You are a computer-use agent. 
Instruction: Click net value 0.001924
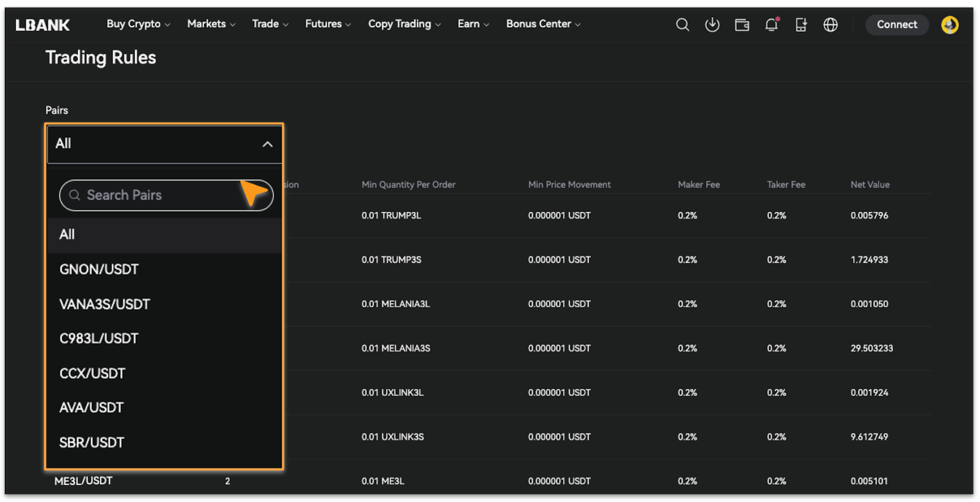pyautogui.click(x=869, y=392)
